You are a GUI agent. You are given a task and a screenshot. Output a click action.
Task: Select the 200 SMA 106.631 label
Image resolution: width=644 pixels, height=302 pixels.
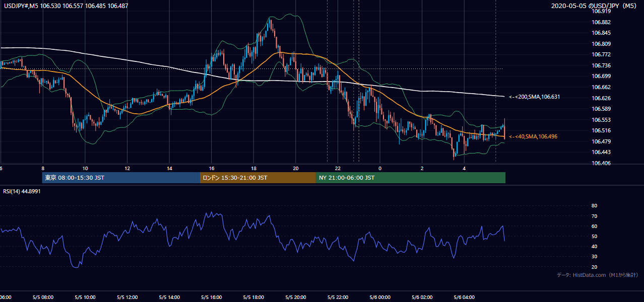[x=534, y=97]
